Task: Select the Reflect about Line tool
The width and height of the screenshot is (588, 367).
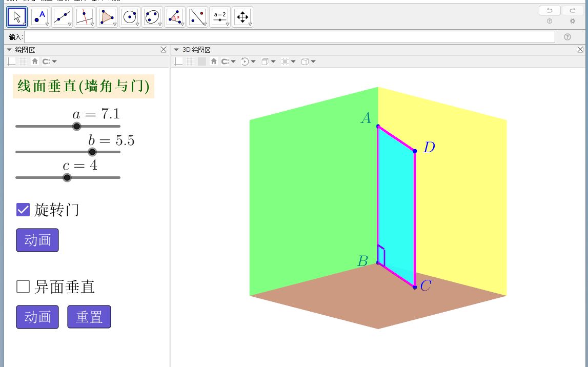Action: 197,17
